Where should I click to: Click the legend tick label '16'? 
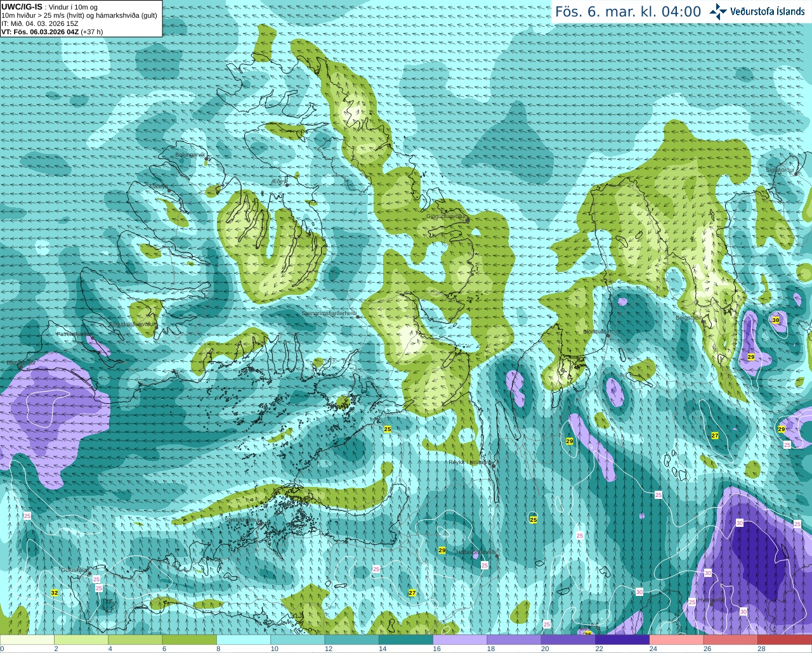(436, 649)
